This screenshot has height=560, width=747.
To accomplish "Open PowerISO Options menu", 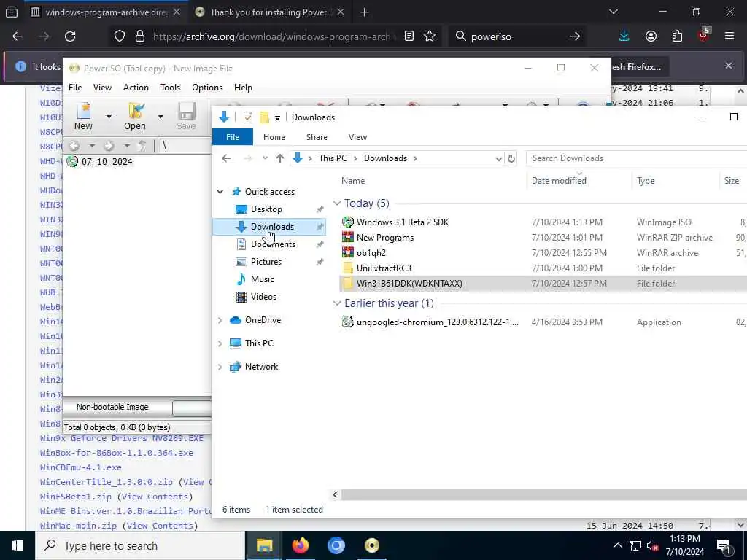I will [x=206, y=87].
